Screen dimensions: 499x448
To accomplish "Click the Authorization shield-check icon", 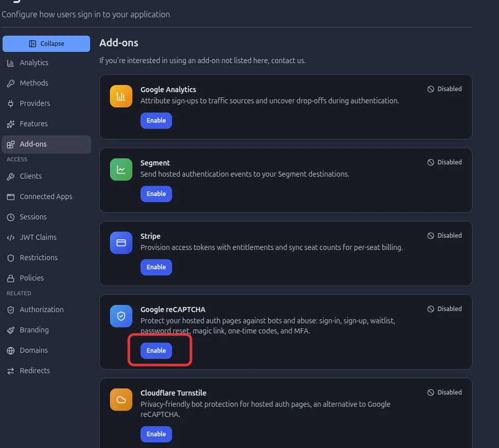I will (11, 310).
